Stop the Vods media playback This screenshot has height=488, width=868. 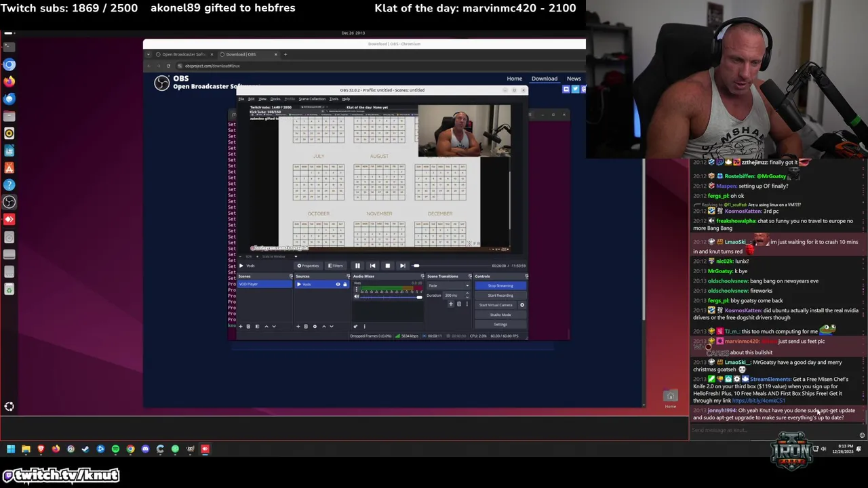click(388, 266)
